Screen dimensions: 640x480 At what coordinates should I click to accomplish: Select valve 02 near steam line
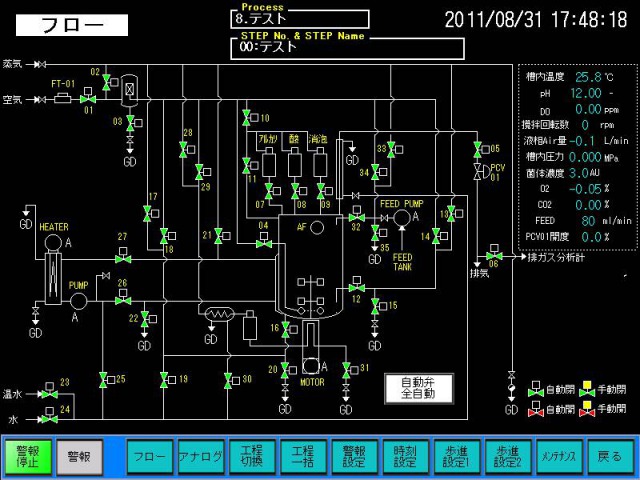pos(109,82)
